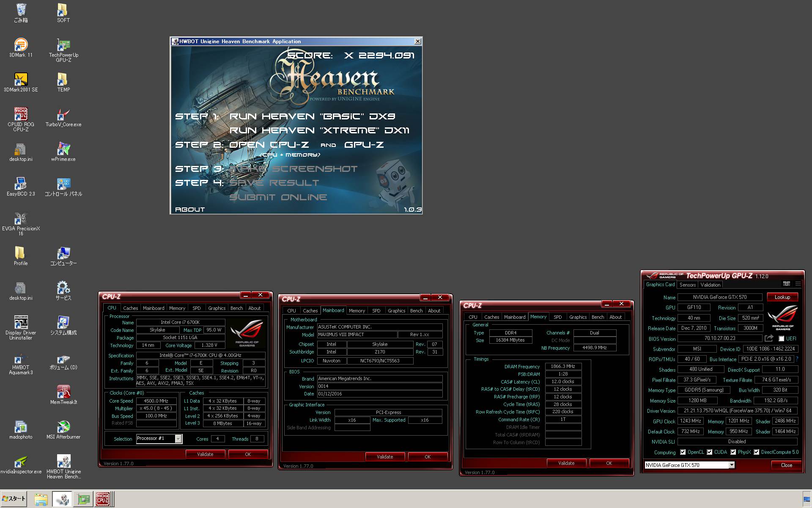This screenshot has width=812, height=508.
Task: Select the wPrime.exe desktop icon
Action: 63,152
